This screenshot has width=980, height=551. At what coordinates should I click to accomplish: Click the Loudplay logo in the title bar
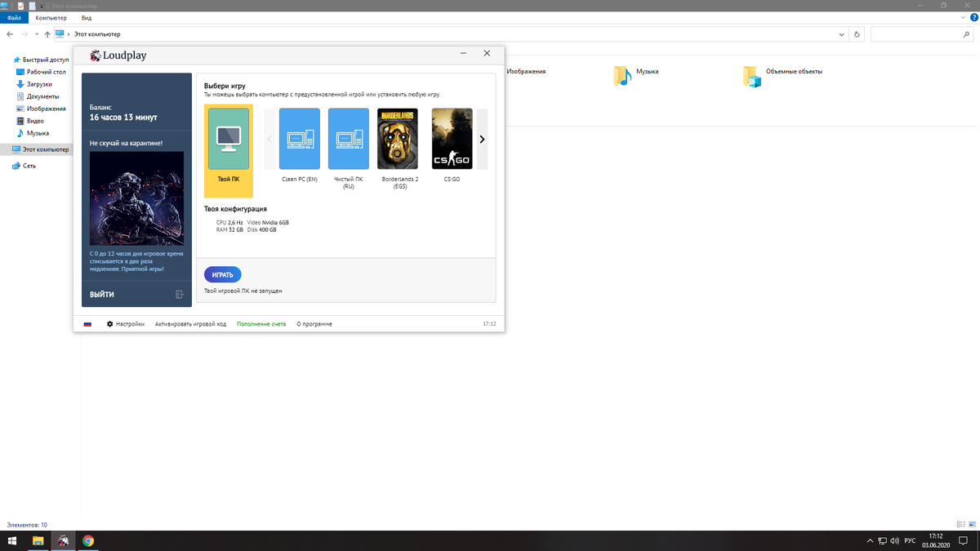(118, 56)
